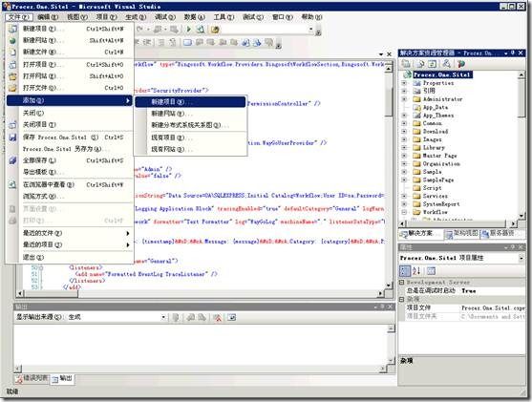Expand the Library folder node
532x402 pixels.
click(404, 148)
